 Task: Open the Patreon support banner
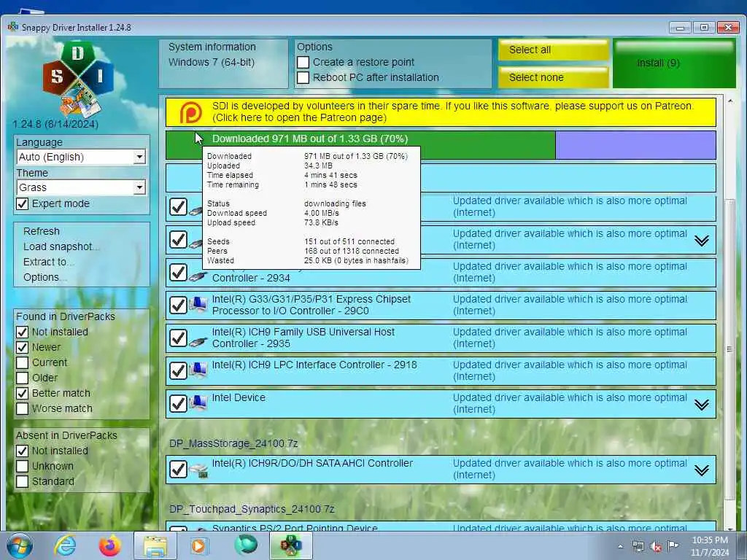(441, 112)
